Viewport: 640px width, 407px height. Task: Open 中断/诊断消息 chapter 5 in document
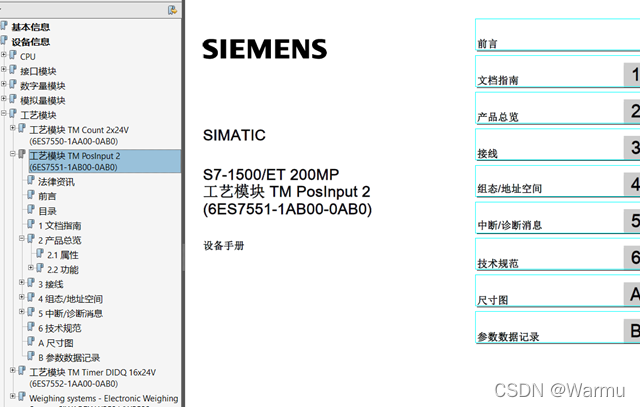[x=558, y=218]
